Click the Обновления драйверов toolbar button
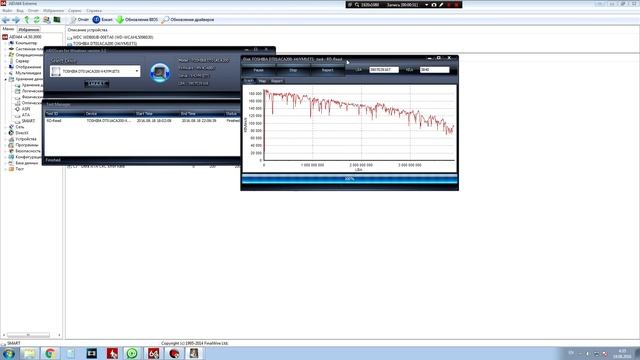 coord(188,20)
